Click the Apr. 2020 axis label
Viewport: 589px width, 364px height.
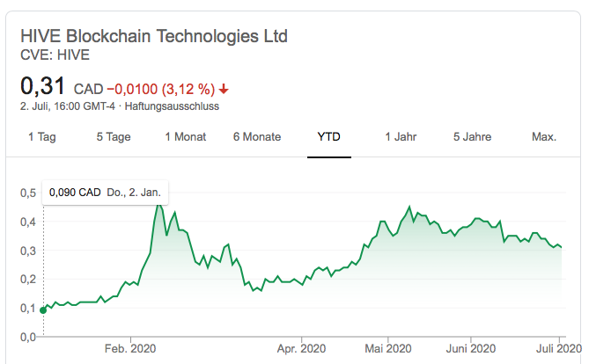301,347
